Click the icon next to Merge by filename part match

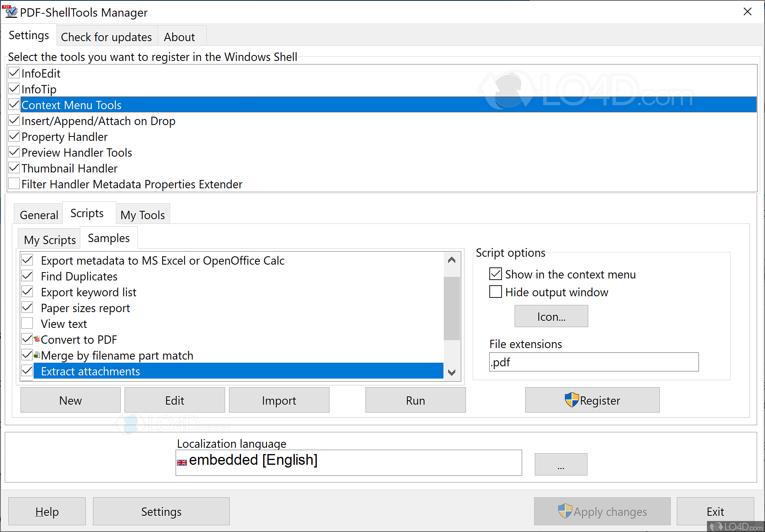(36, 354)
